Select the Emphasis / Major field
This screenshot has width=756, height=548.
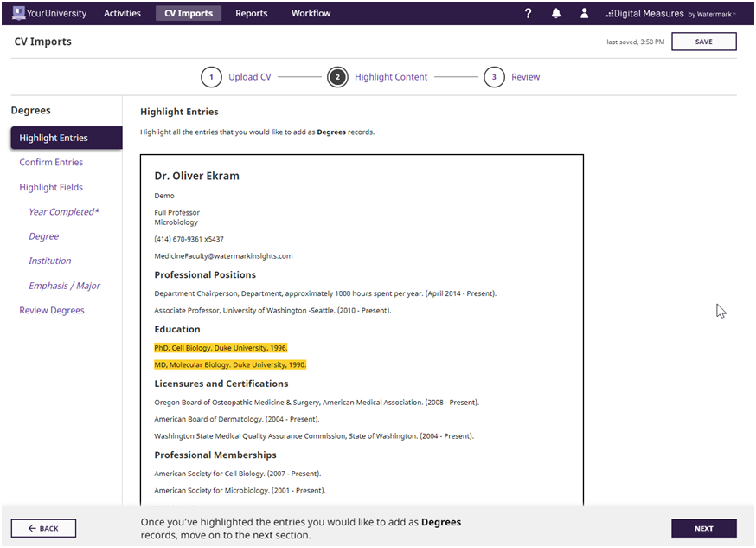(x=65, y=286)
